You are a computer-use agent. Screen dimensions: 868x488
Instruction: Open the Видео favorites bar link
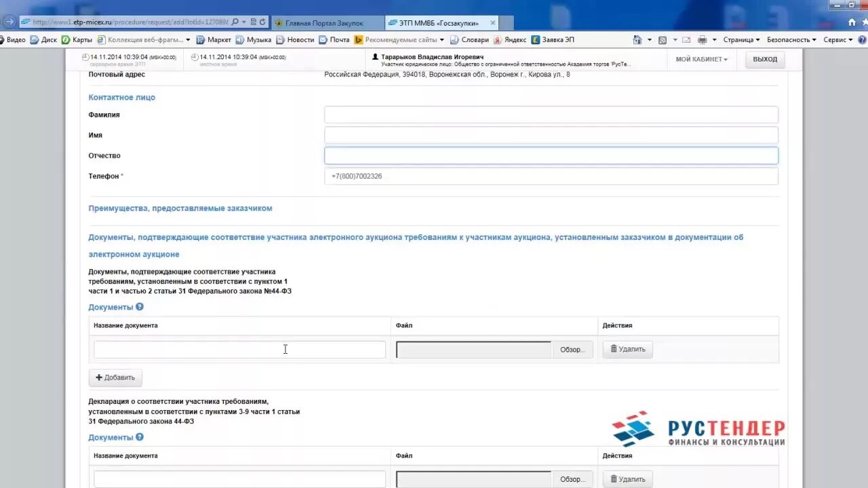tap(12, 40)
